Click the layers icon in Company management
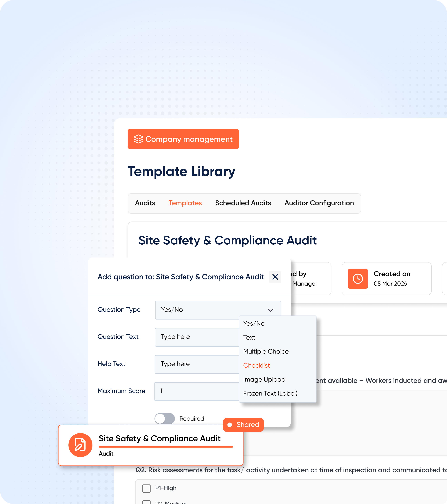The height and width of the screenshot is (504, 447). click(138, 139)
